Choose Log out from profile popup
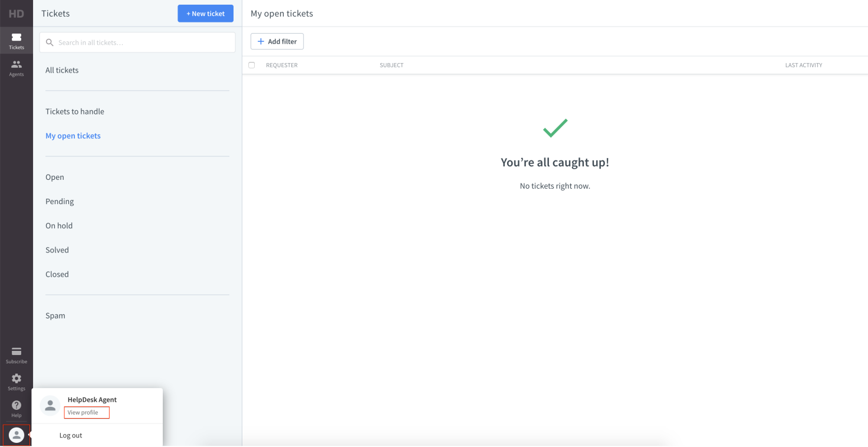 pyautogui.click(x=71, y=435)
